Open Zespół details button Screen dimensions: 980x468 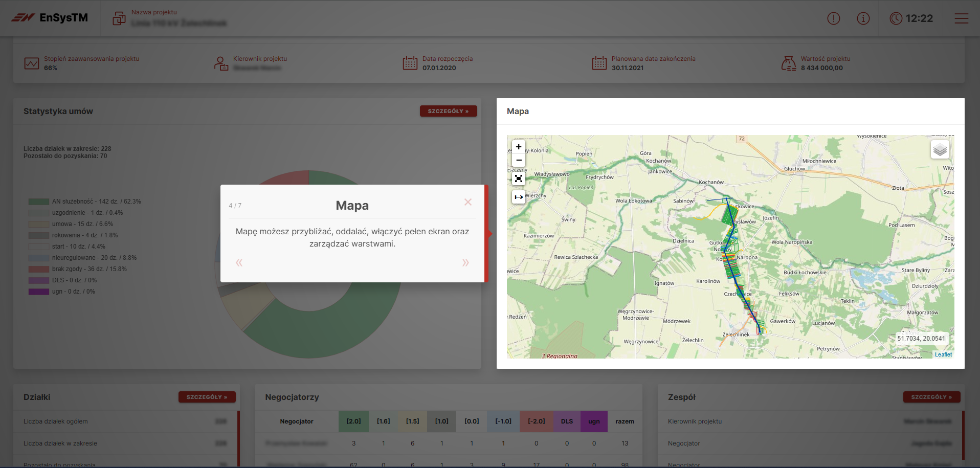[x=931, y=397]
